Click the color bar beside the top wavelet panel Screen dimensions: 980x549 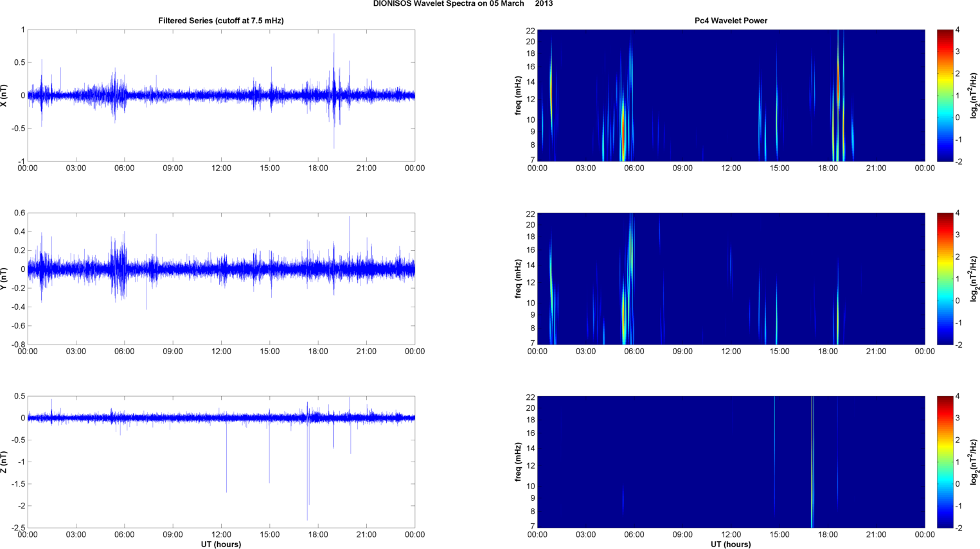tap(945, 95)
